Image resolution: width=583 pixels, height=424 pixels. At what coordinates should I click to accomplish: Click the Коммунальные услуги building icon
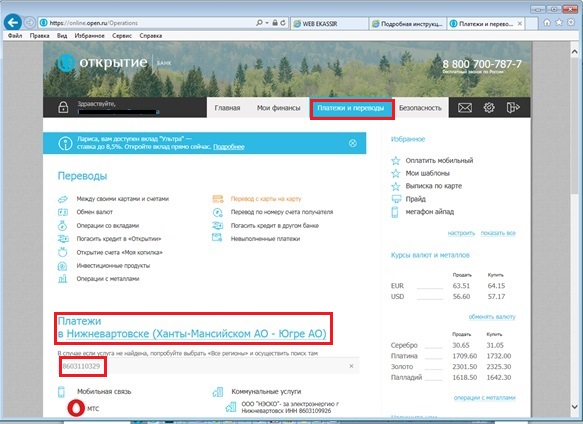point(218,392)
